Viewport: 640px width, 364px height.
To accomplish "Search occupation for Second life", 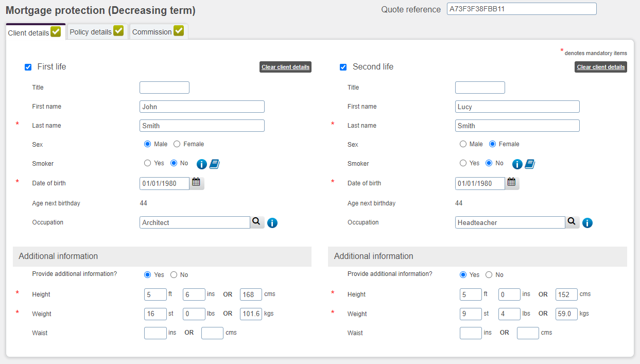I will click(571, 222).
